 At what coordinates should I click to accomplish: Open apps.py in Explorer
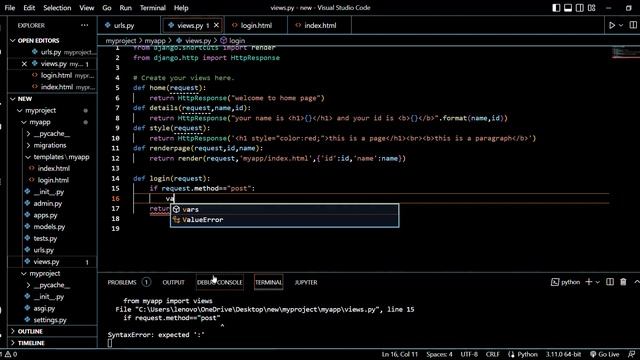[x=52, y=215]
